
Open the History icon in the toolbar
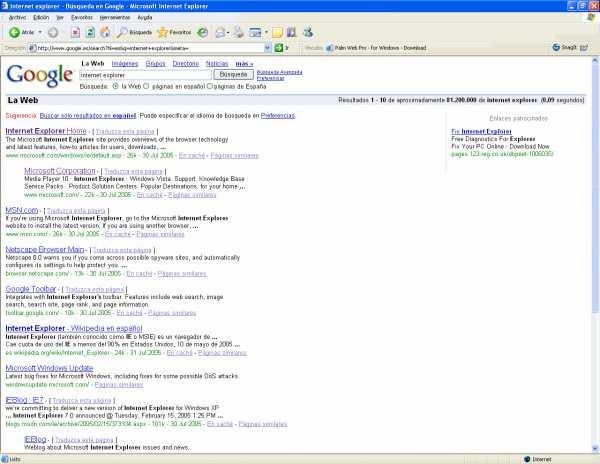click(202, 33)
